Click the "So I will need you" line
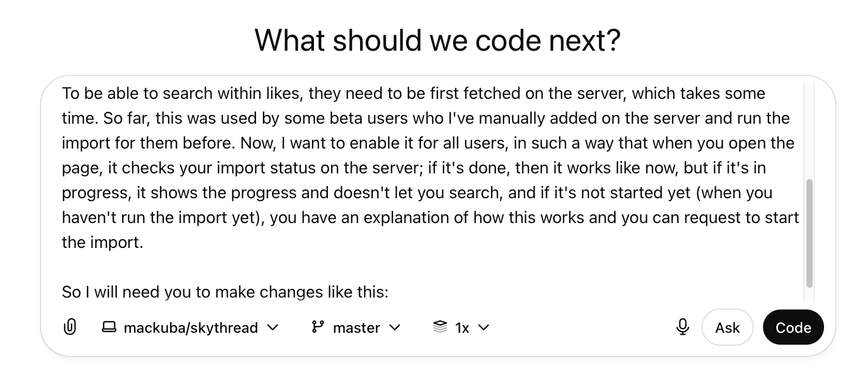 click(225, 292)
